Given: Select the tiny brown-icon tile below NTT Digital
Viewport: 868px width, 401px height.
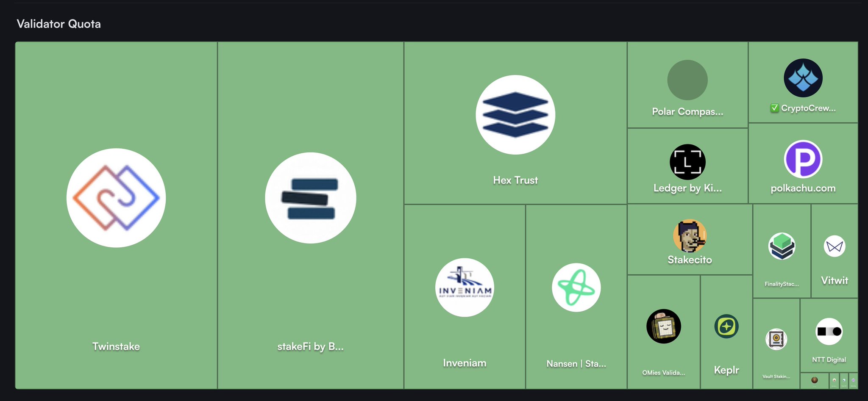Looking at the screenshot, I should [x=814, y=380].
